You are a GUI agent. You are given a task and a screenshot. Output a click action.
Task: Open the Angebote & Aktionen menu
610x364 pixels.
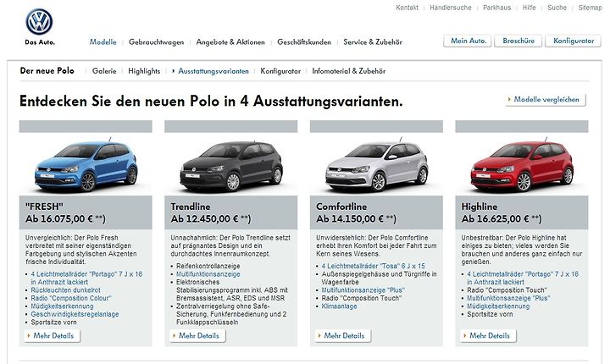(230, 42)
